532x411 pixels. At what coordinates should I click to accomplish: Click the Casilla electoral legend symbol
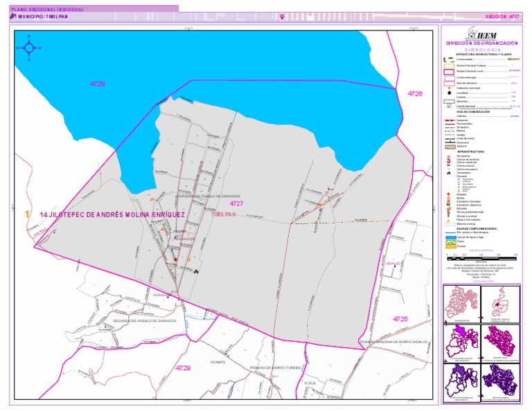pos(449,106)
